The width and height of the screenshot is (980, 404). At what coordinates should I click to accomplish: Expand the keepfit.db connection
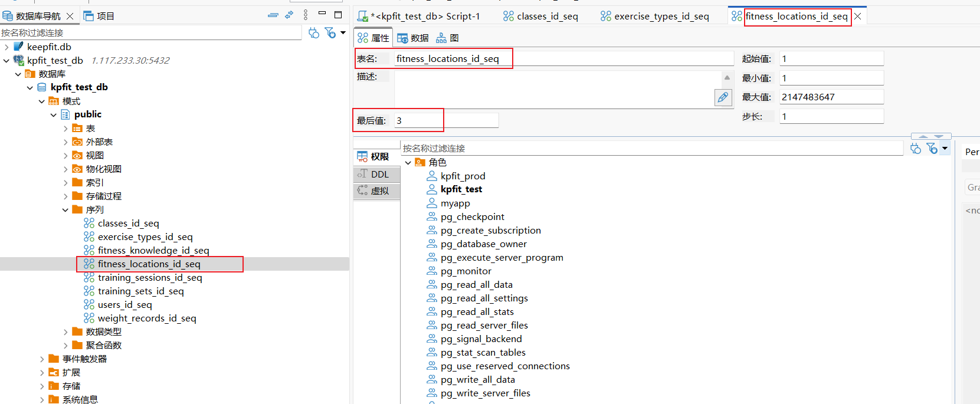(x=6, y=47)
